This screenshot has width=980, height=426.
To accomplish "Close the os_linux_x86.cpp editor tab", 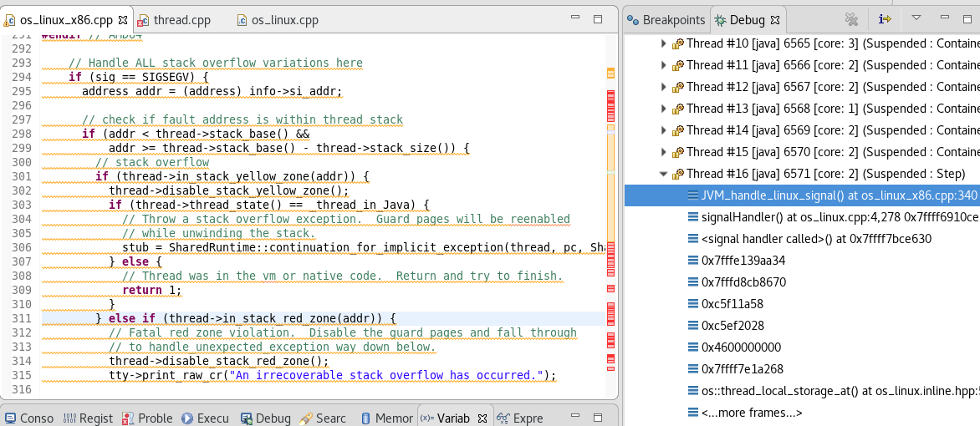I will (122, 20).
